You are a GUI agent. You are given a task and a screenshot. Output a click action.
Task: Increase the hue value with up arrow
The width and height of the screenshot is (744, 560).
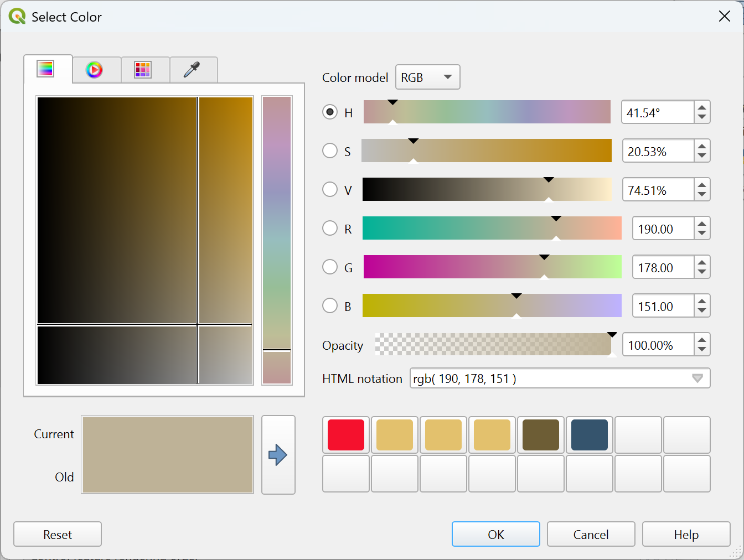(702, 107)
